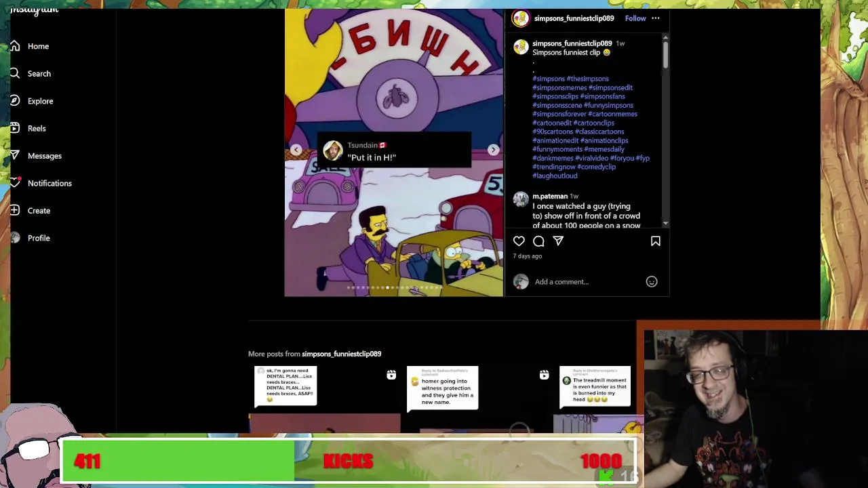Open the #simpsons hashtag
This screenshot has height=488, width=868.
549,79
